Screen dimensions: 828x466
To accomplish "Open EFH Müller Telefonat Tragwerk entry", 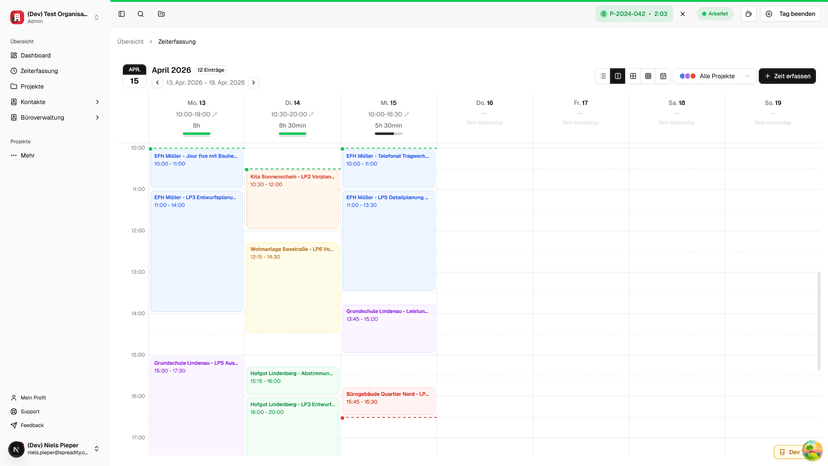I will (x=389, y=169).
